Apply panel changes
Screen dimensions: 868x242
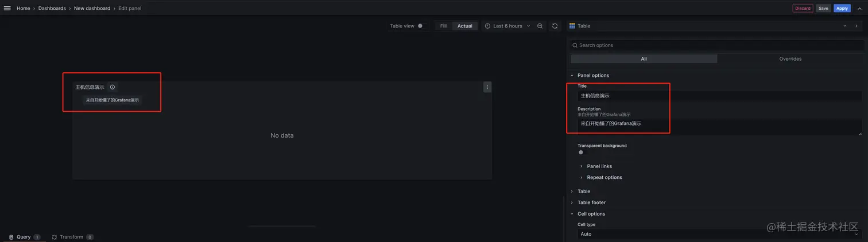point(842,8)
